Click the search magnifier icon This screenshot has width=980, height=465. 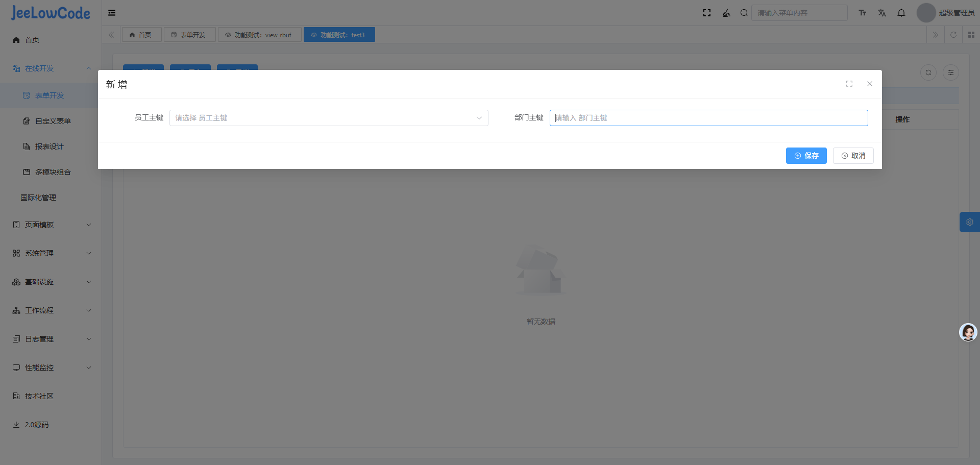pos(744,13)
